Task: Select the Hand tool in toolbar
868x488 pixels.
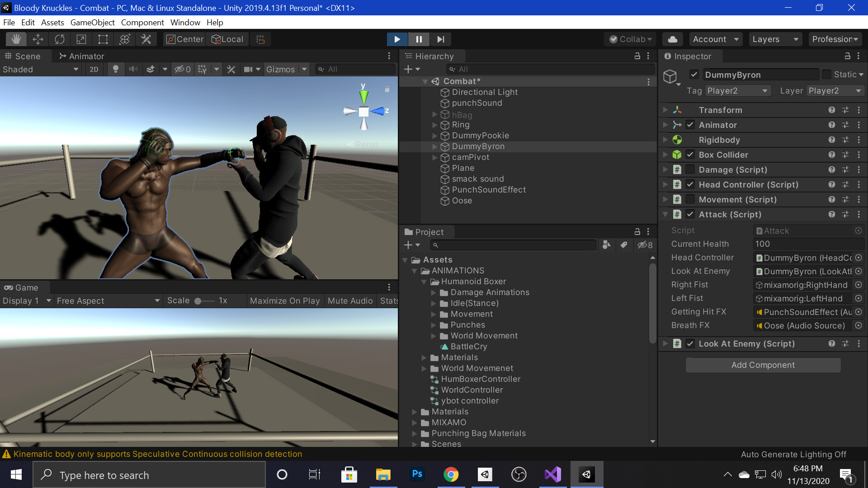Action: tap(16, 39)
